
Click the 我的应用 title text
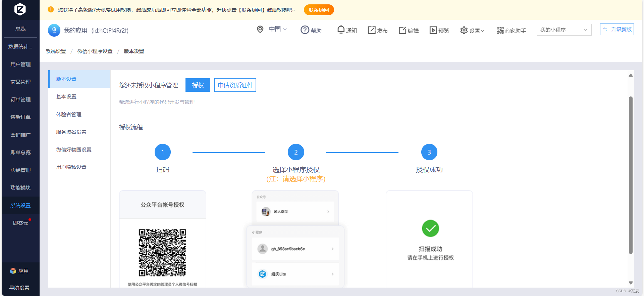click(x=75, y=31)
